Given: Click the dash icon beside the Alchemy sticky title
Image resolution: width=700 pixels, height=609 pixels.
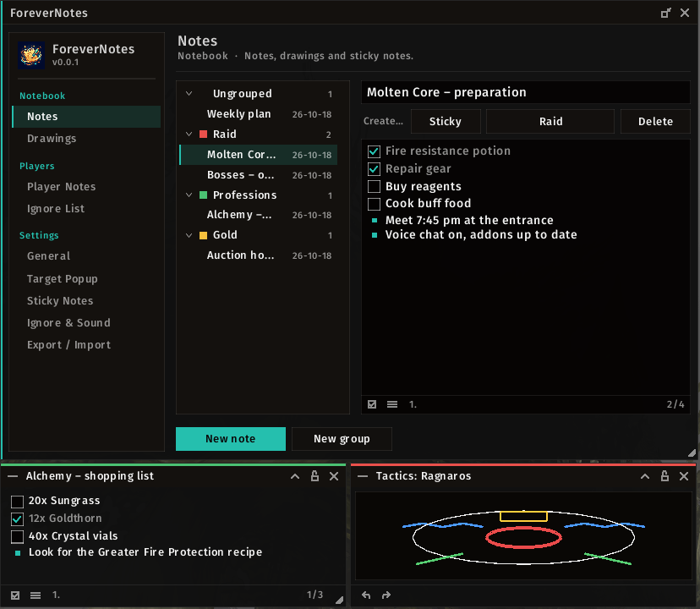Looking at the screenshot, I should 13,476.
